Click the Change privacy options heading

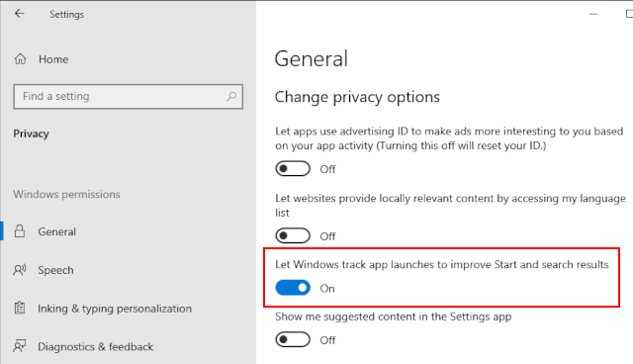tap(357, 97)
